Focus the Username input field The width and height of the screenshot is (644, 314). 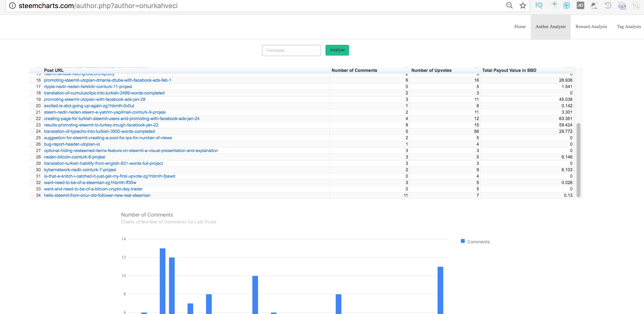(291, 50)
